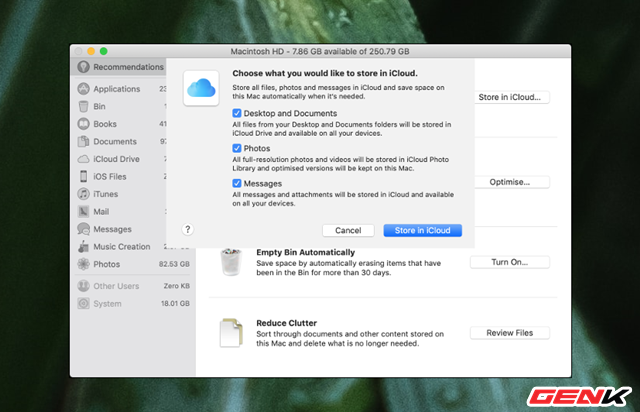
Task: Click 'Choose what you would like to store' heading
Action: click(x=325, y=73)
